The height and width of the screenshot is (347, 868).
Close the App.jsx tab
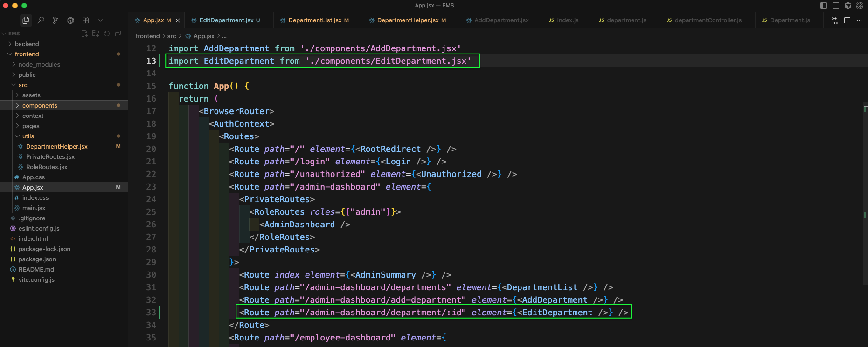click(x=178, y=20)
